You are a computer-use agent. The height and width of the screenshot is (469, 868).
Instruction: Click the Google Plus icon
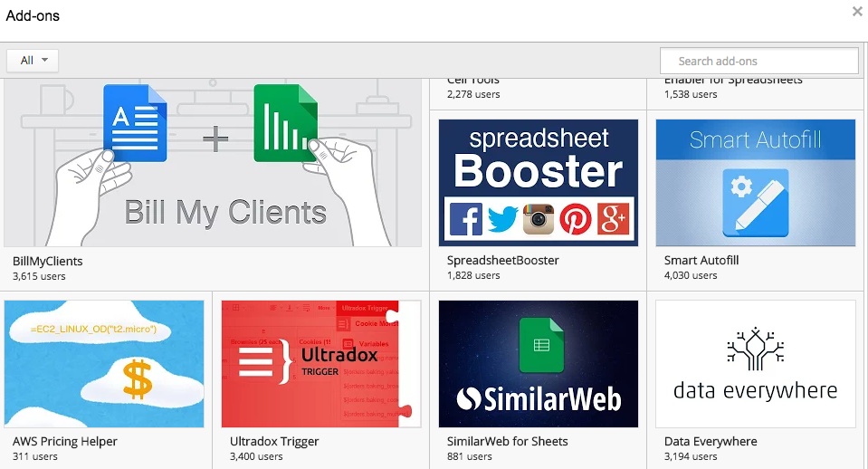[611, 219]
